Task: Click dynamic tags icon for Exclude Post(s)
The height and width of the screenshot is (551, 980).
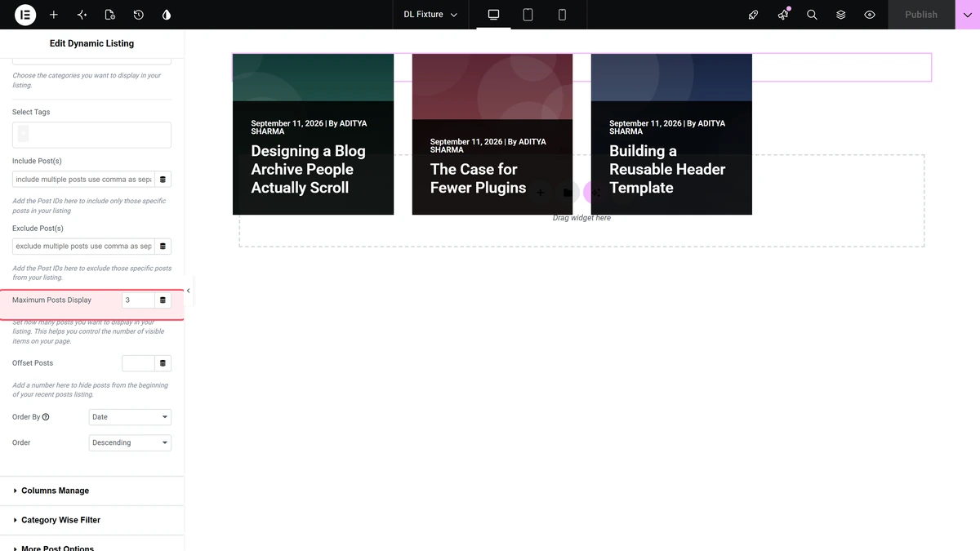Action: pos(163,247)
